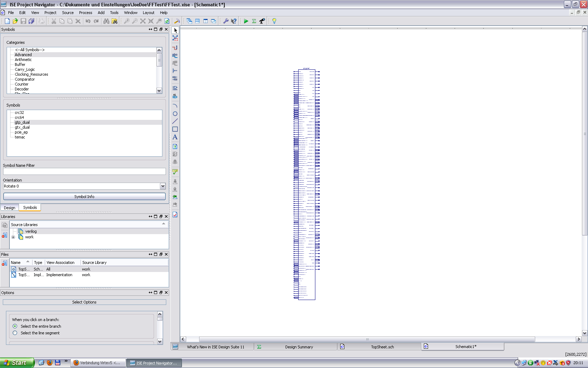
Task: Click Categories list scroll up arrow
Action: pyautogui.click(x=159, y=50)
